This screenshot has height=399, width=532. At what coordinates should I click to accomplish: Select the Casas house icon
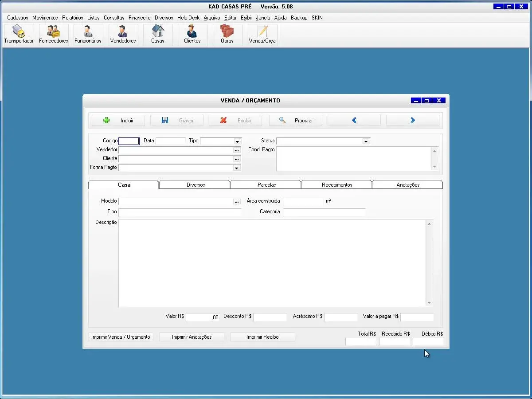157,35
